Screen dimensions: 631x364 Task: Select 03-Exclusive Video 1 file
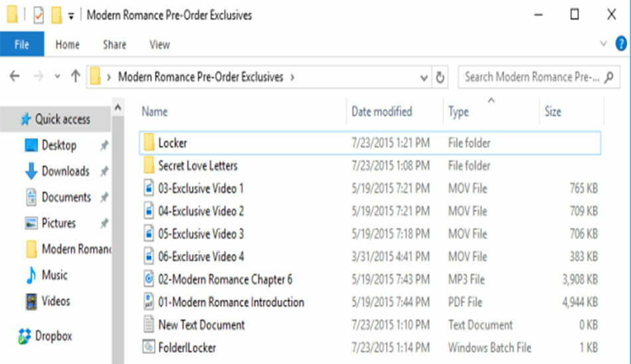point(370,189)
